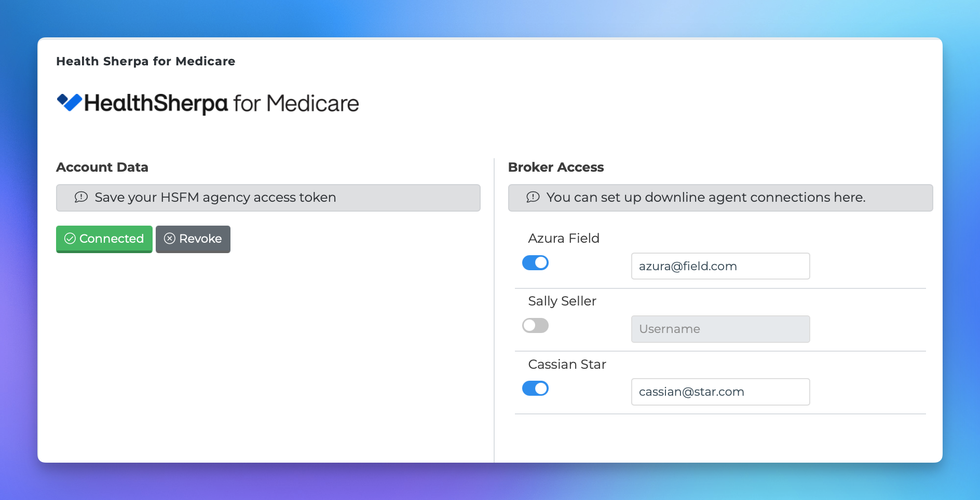Click the X circle icon on the Revoke button
Viewport: 980px width, 500px height.
coord(170,239)
